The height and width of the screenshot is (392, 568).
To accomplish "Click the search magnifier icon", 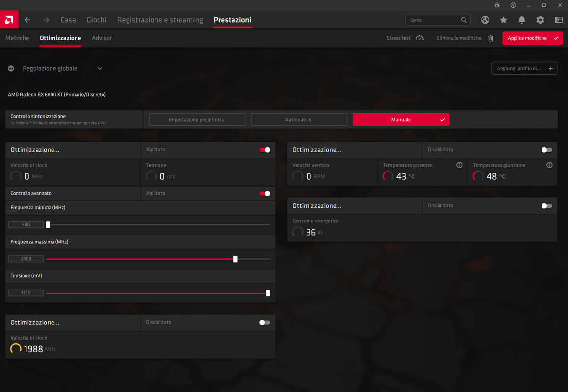I will pos(464,20).
